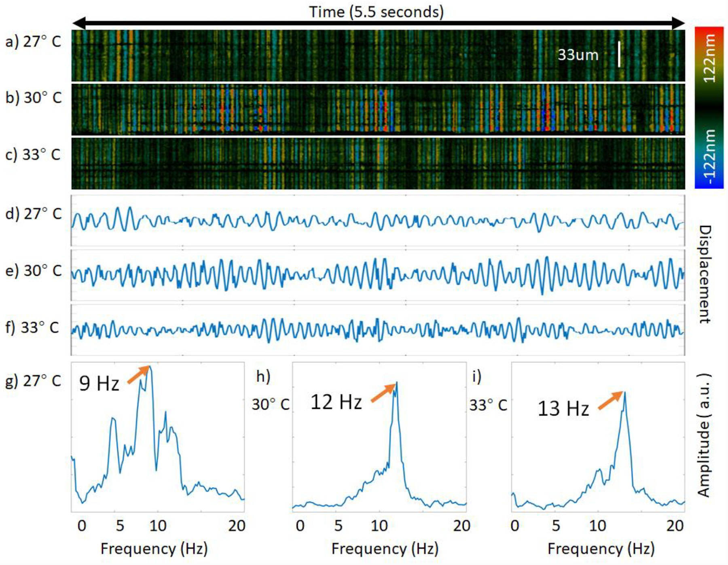Click the '122nm' colorbar top label

tap(709, 58)
